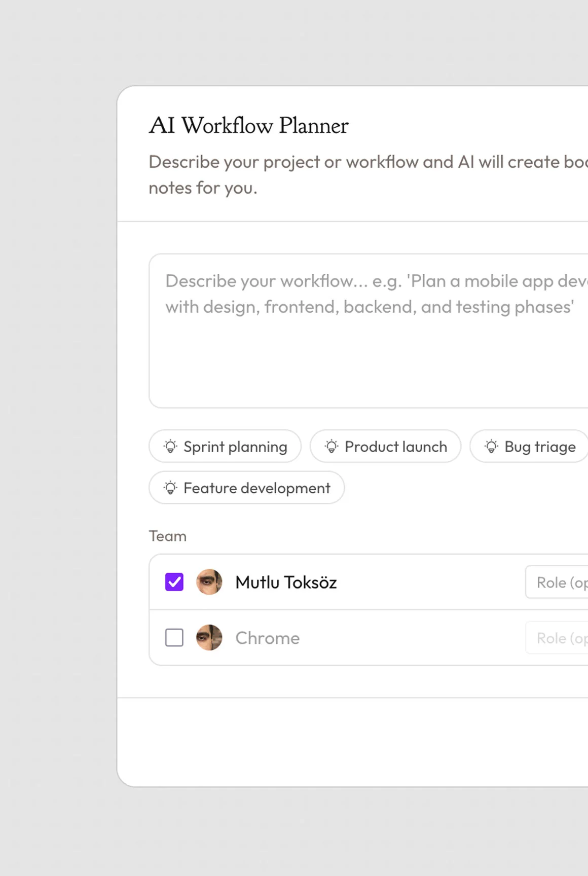Click the lightbulb icon beside Bug triage
Image resolution: width=588 pixels, height=876 pixels.
[x=491, y=447]
